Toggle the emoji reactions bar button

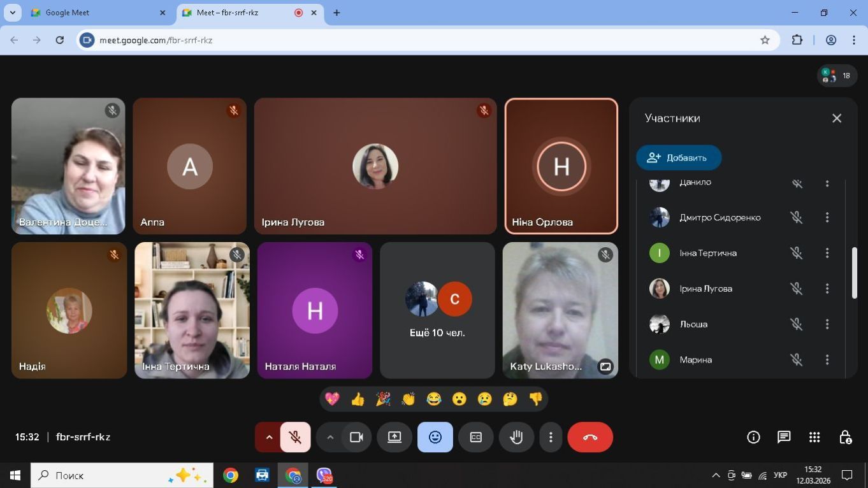[x=435, y=437]
